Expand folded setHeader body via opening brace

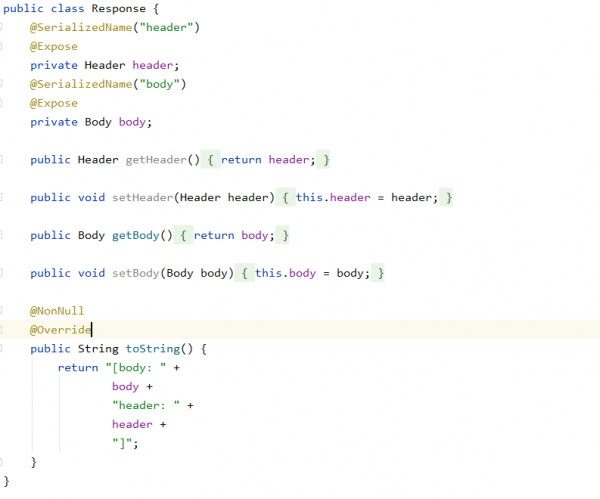[285, 197]
